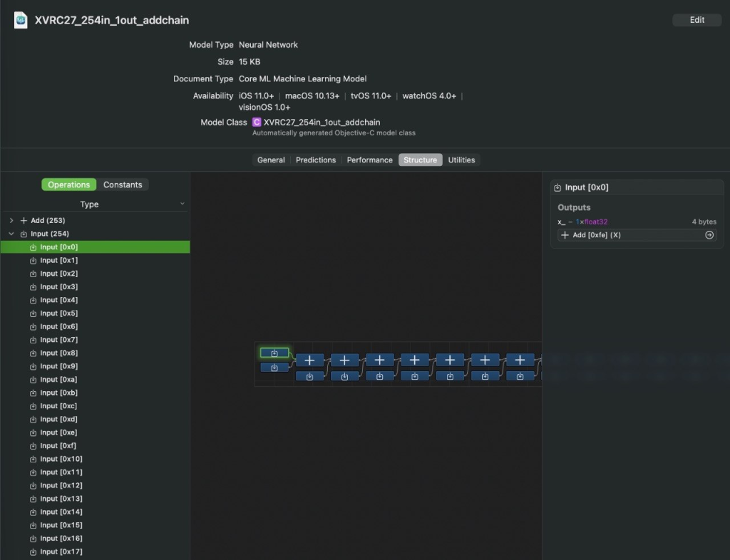The image size is (730, 560).
Task: Open the Predictions tab
Action: (x=316, y=160)
